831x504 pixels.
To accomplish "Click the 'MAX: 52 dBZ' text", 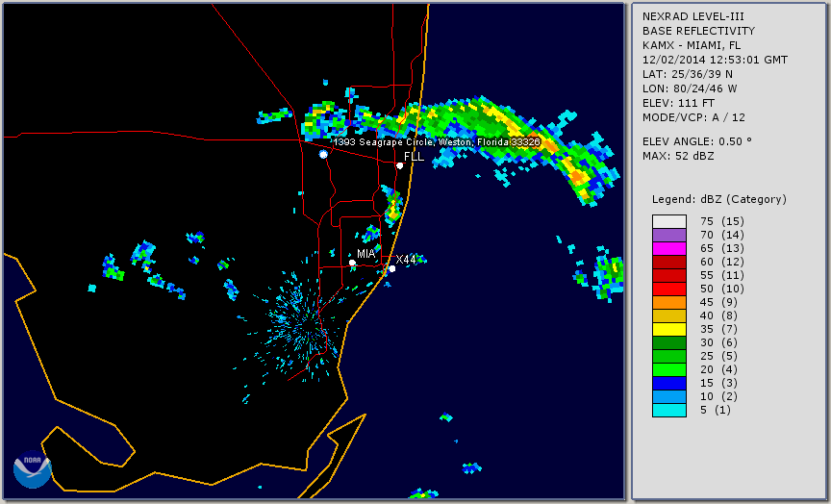I will click(678, 156).
